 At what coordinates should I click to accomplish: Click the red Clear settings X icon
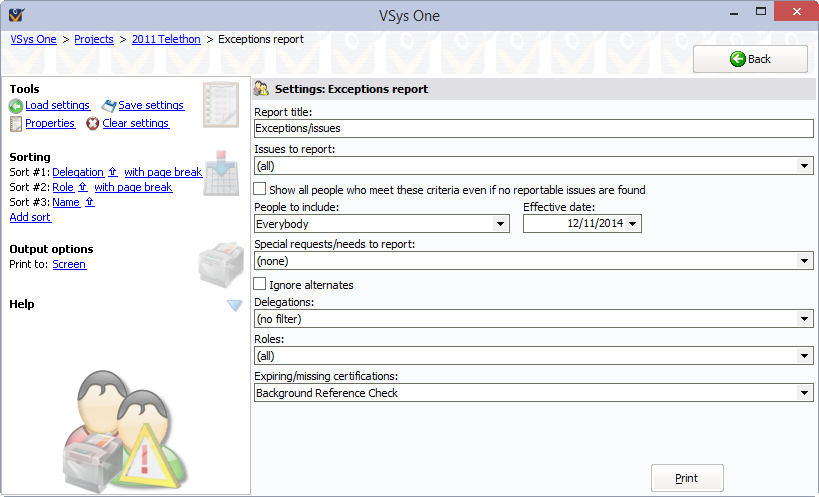click(x=92, y=124)
